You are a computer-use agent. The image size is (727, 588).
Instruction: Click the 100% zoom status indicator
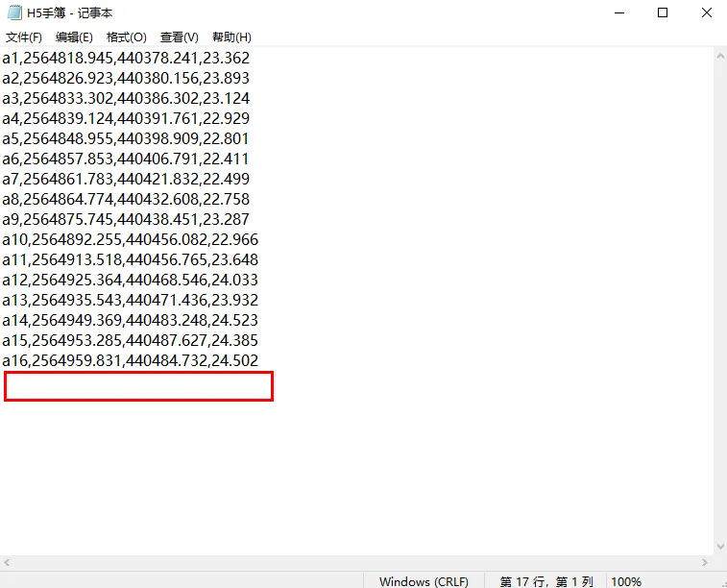coord(626,581)
